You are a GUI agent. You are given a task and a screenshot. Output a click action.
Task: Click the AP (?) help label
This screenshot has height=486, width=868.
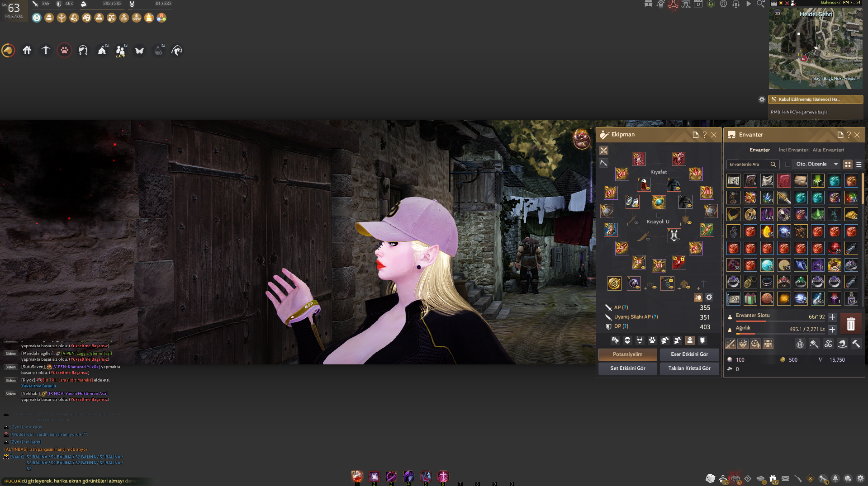[621, 307]
